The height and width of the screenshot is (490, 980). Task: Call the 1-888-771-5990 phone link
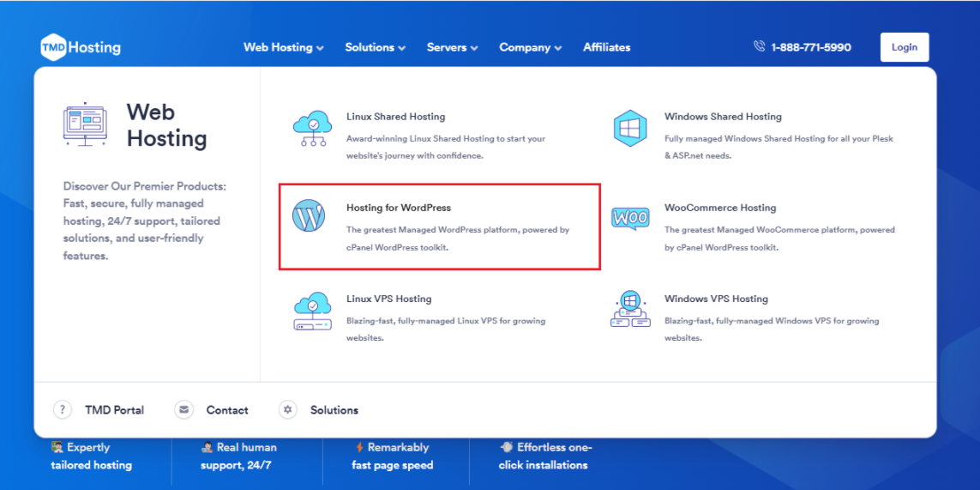pyautogui.click(x=811, y=47)
